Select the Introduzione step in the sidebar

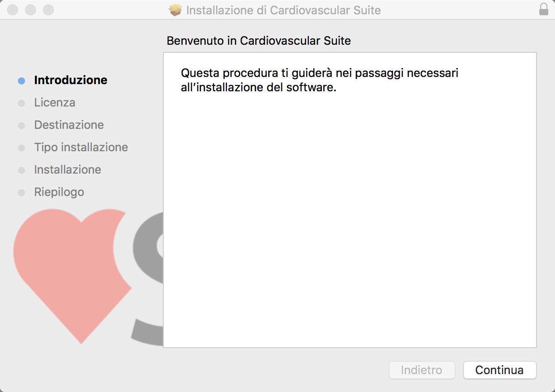(71, 80)
